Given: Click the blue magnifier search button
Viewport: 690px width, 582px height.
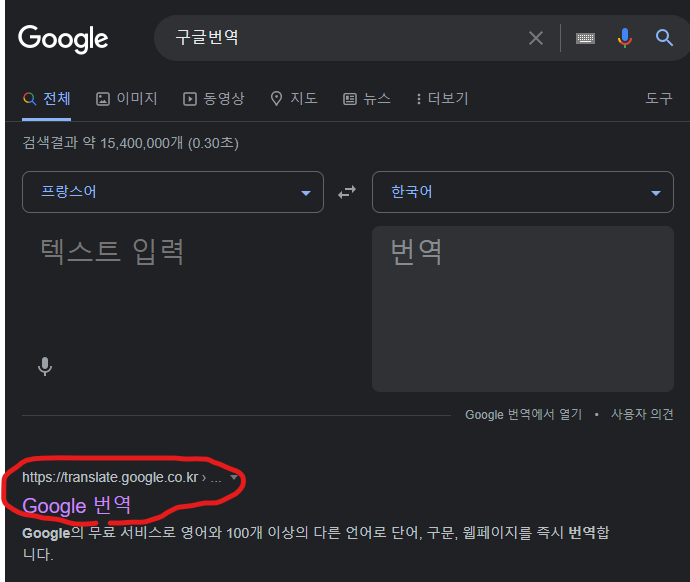Looking at the screenshot, I should [x=664, y=38].
